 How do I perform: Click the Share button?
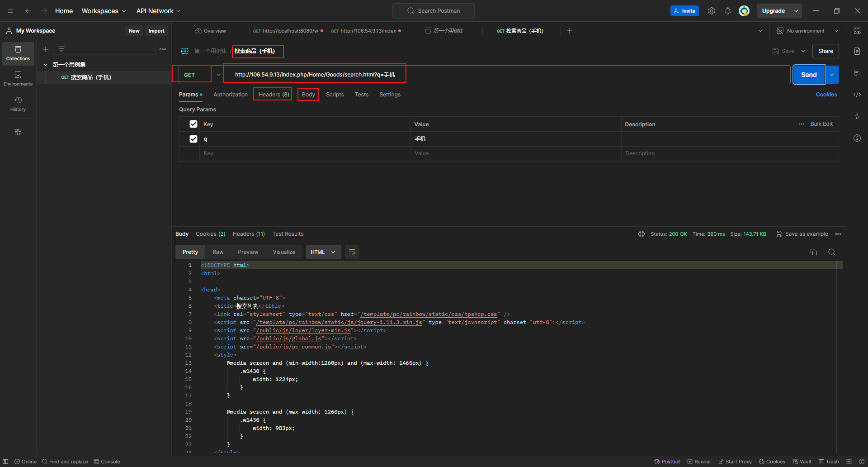826,51
